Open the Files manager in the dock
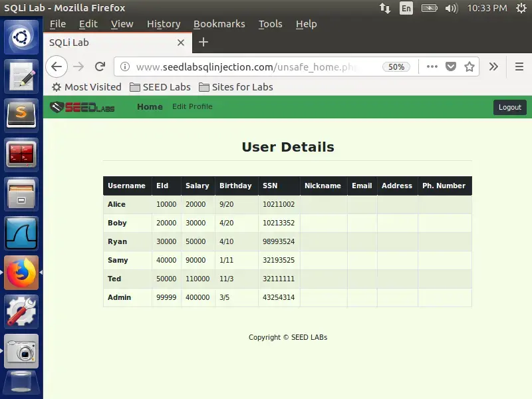532x399 pixels. 21,194
